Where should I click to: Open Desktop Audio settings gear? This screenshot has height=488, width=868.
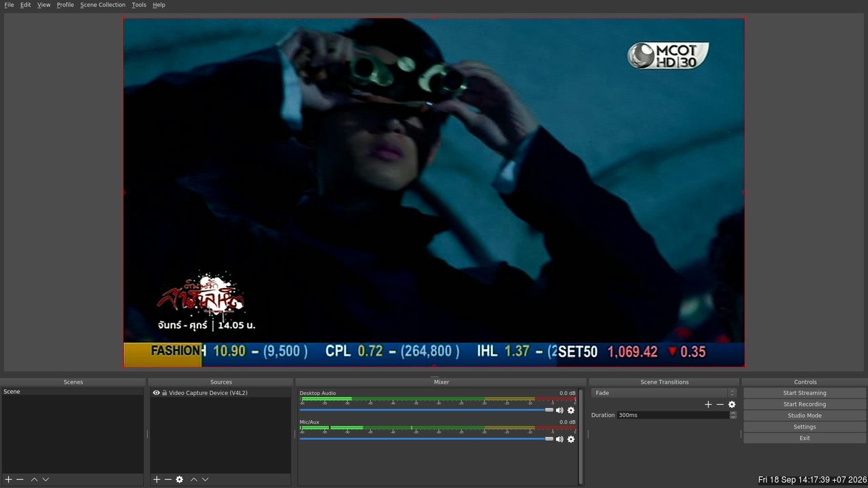coord(571,410)
